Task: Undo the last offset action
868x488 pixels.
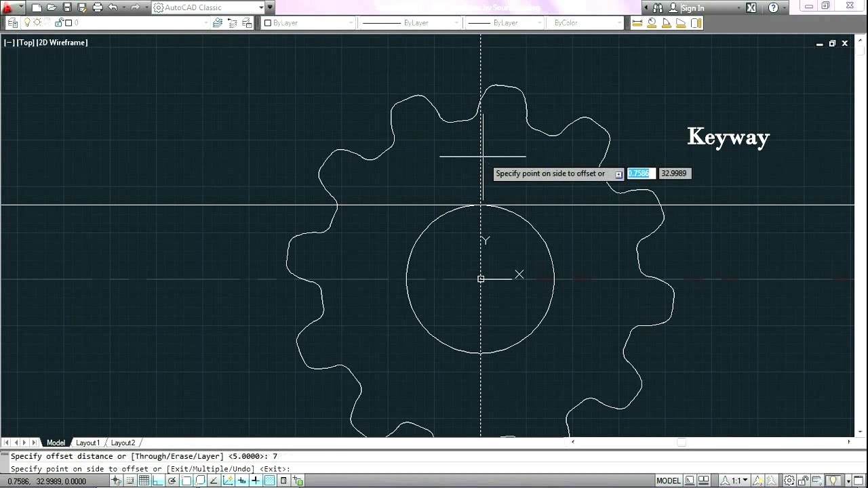Action: click(114, 7)
